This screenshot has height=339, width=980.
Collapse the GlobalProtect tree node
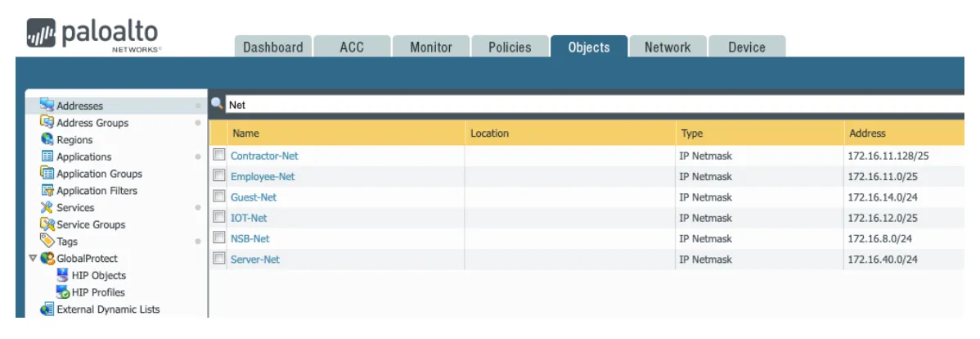(33, 258)
